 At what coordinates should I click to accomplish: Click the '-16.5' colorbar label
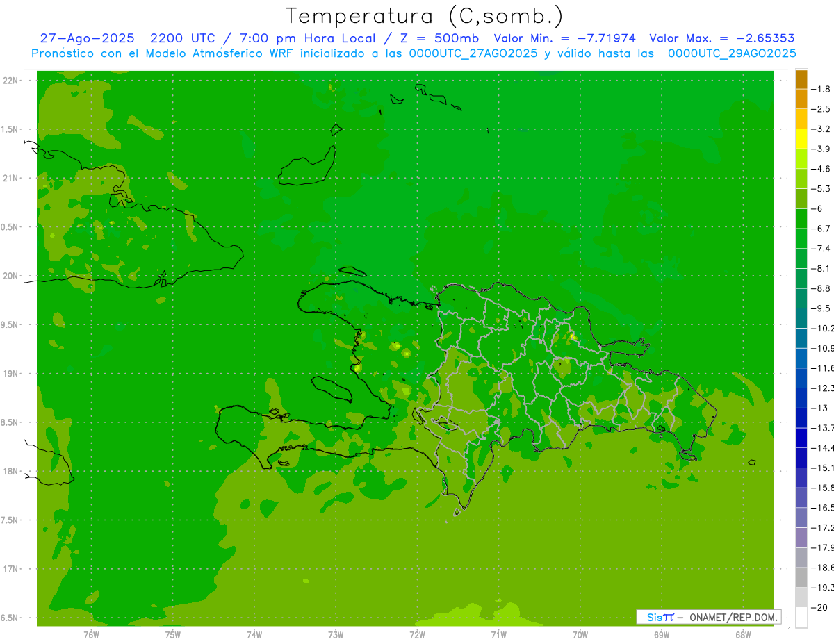pyautogui.click(x=823, y=508)
